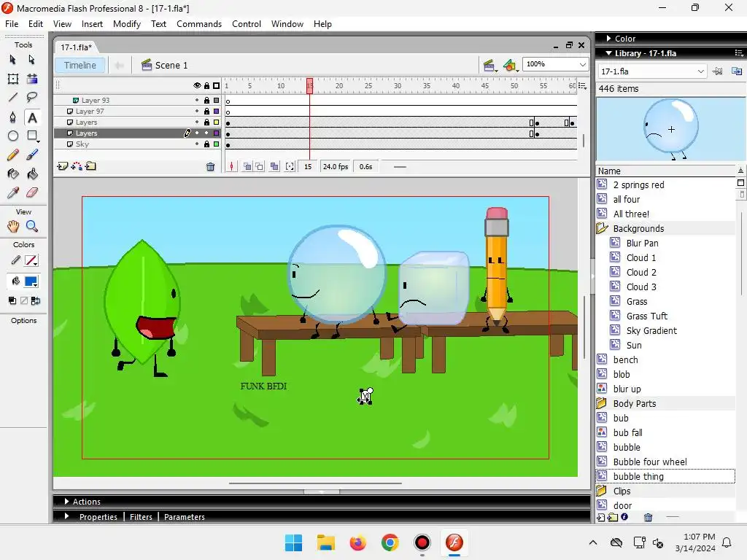
Task: Switch to the Parameters tab
Action: [x=185, y=517]
